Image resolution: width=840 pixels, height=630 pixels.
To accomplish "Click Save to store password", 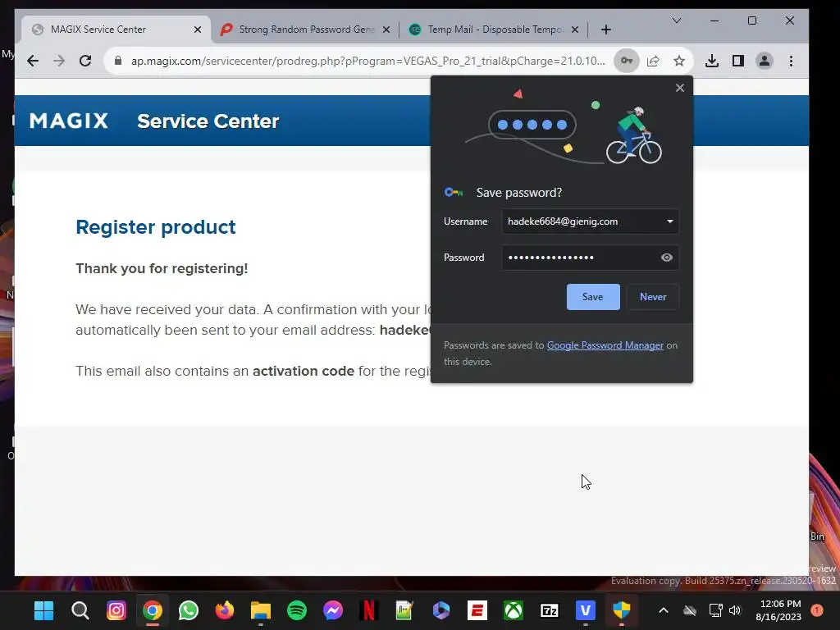I will pyautogui.click(x=593, y=297).
